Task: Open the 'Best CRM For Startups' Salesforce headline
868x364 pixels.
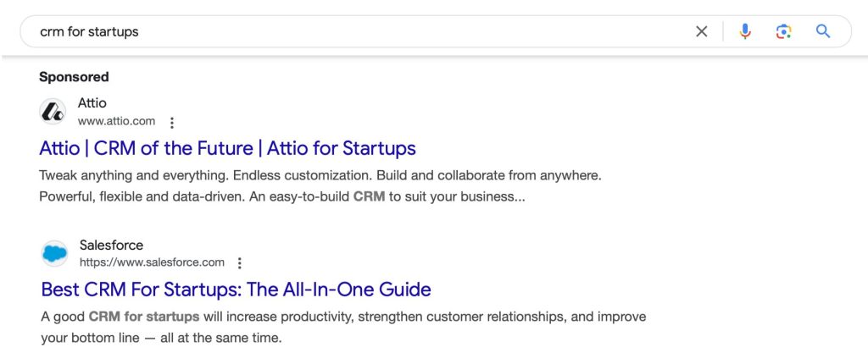Action: [x=236, y=290]
